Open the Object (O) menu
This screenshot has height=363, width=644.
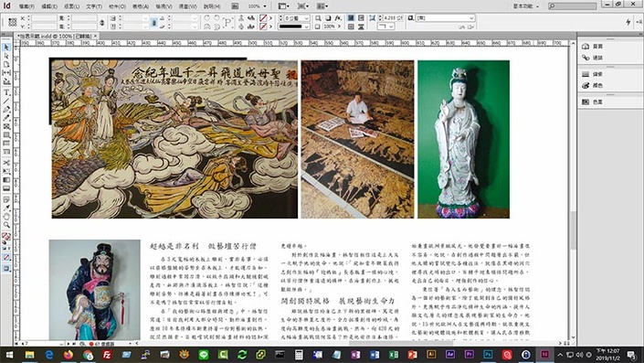pyautogui.click(x=117, y=6)
